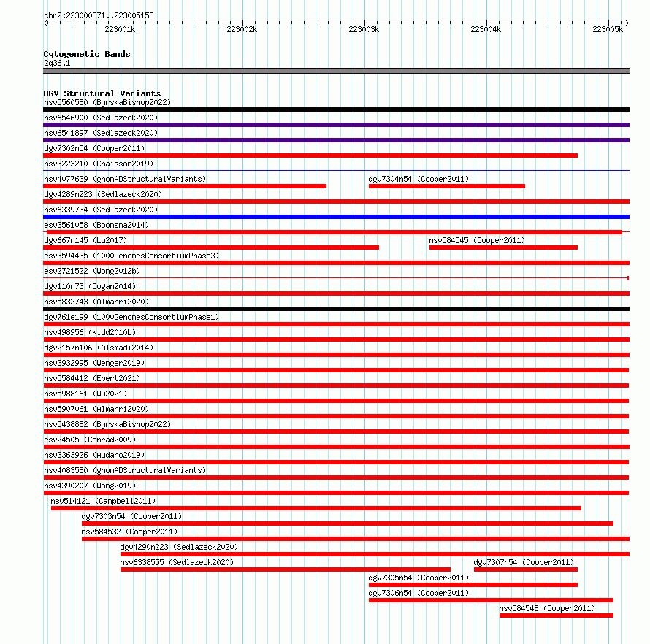The width and height of the screenshot is (650, 644).
Task: Open nsv514121 (Campbell2011) label
Action: tap(103, 501)
